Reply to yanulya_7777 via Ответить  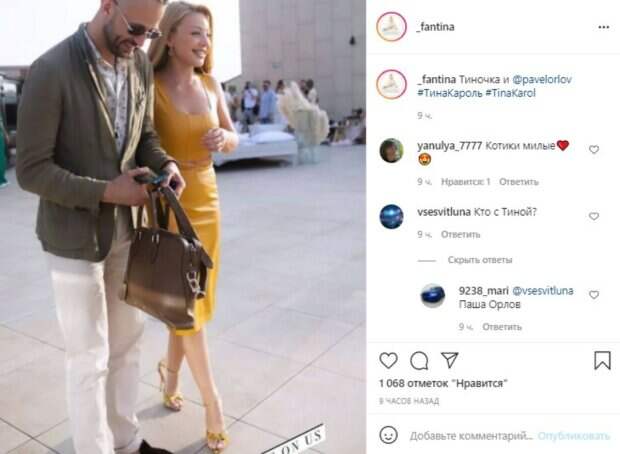click(519, 182)
